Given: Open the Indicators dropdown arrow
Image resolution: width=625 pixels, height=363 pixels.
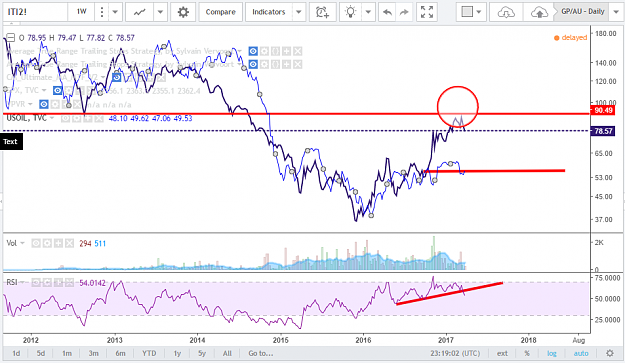Looking at the screenshot, I should 299,12.
